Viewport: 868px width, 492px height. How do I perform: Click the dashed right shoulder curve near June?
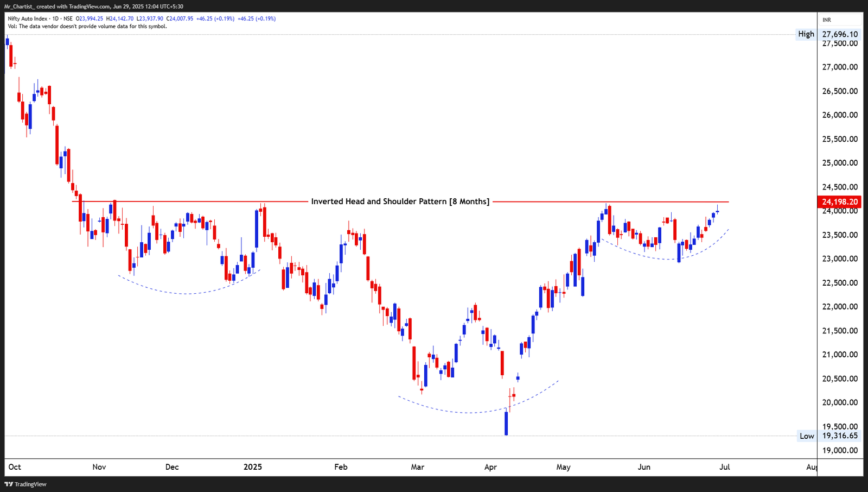click(667, 260)
